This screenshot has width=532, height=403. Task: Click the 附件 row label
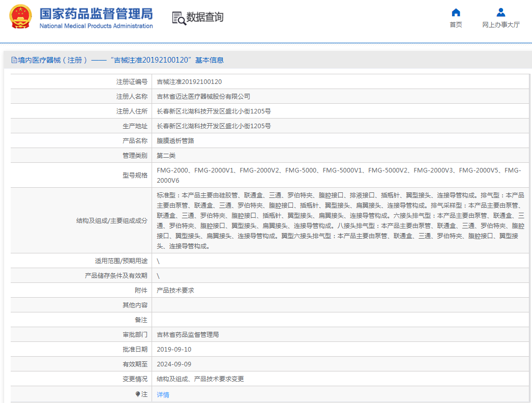141,290
